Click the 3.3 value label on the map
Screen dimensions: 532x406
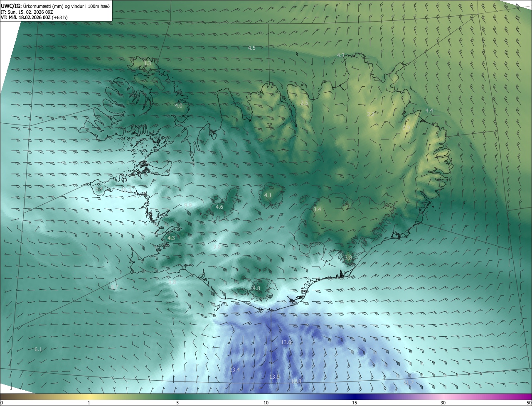tap(147, 64)
